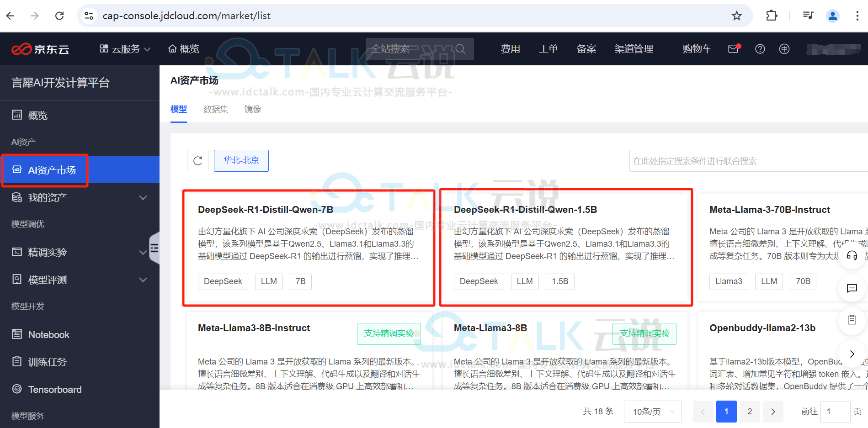
Task: Click the previous page arrow
Action: pos(703,412)
